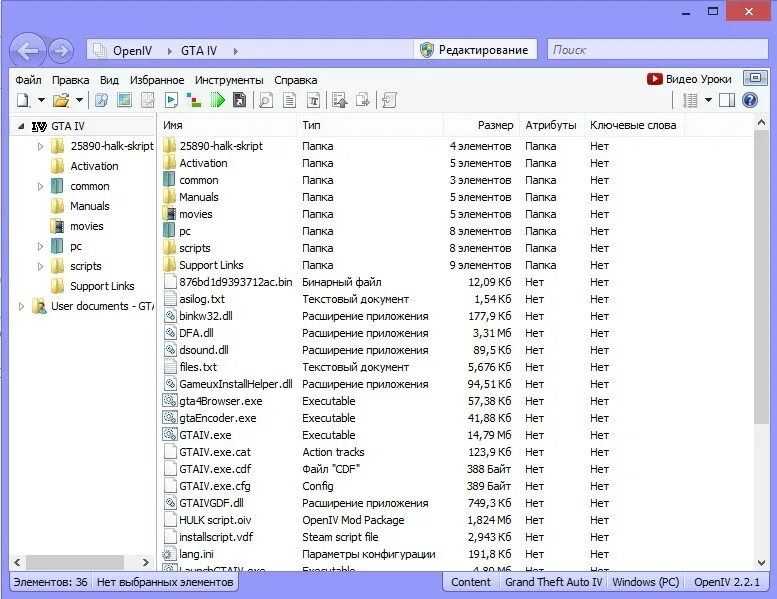Click the view mode list icon
This screenshot has height=599, width=777.
[690, 101]
